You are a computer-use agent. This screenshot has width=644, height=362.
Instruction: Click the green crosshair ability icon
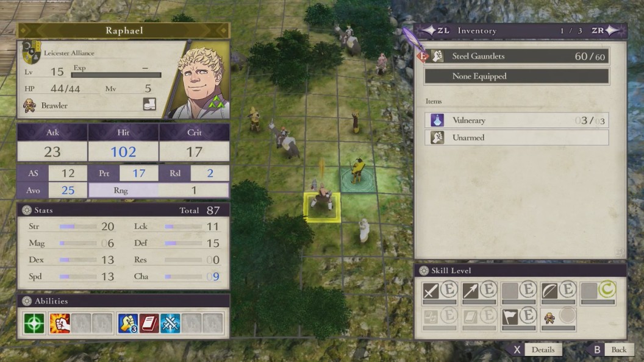[34, 324]
